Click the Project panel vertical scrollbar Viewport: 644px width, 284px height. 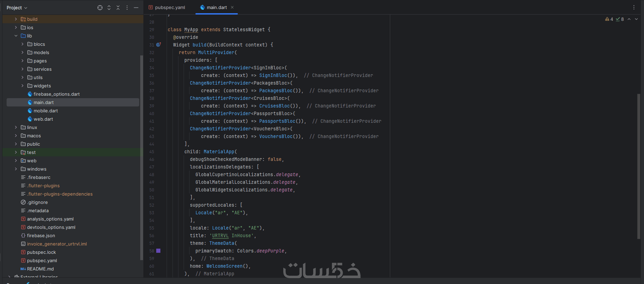click(141, 158)
